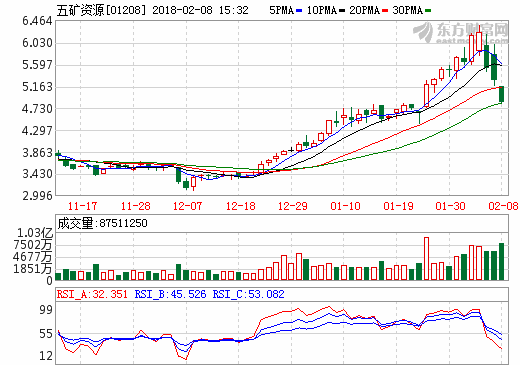
Task: Click the 成交量:87511250 volume header
Action: pyautogui.click(x=102, y=223)
